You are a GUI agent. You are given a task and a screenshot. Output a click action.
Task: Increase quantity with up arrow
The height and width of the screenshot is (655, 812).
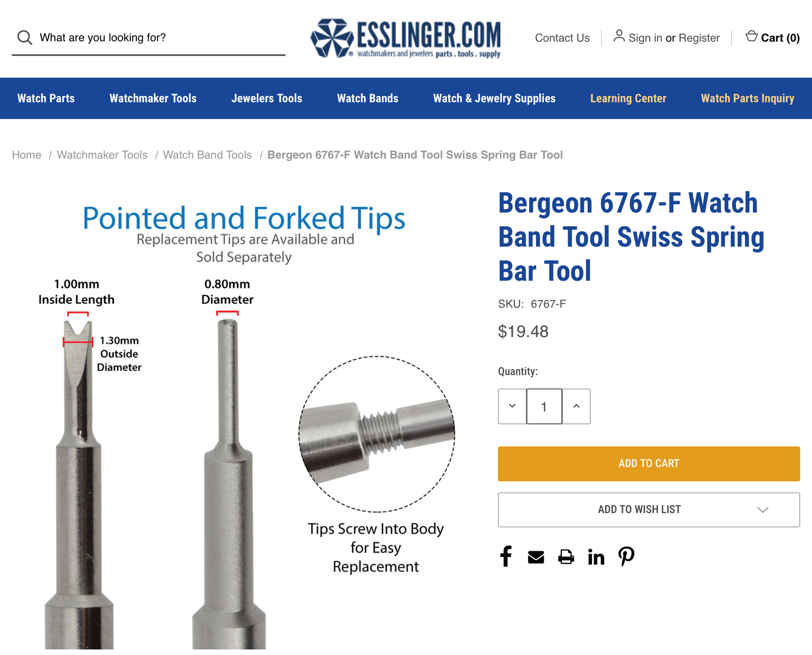(x=576, y=406)
